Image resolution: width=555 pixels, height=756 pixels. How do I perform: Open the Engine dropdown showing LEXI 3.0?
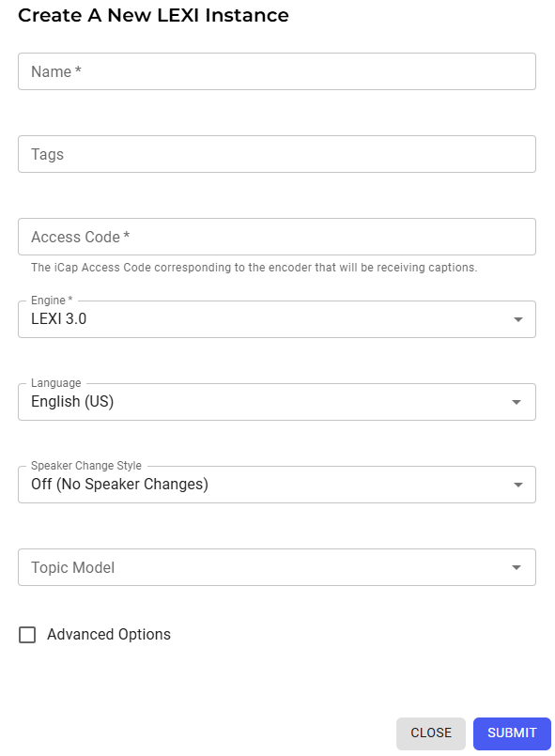277,319
